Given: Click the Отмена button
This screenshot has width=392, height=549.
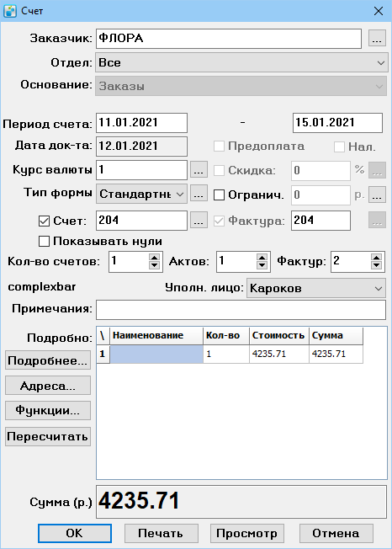Looking at the screenshot, I should pyautogui.click(x=336, y=533).
